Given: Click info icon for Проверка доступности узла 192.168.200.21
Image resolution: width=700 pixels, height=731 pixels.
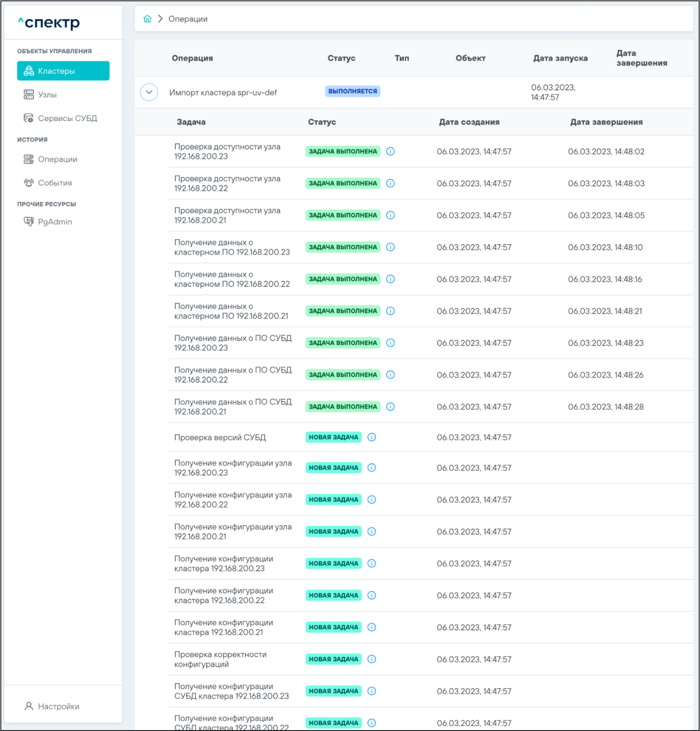Looking at the screenshot, I should point(391,215).
